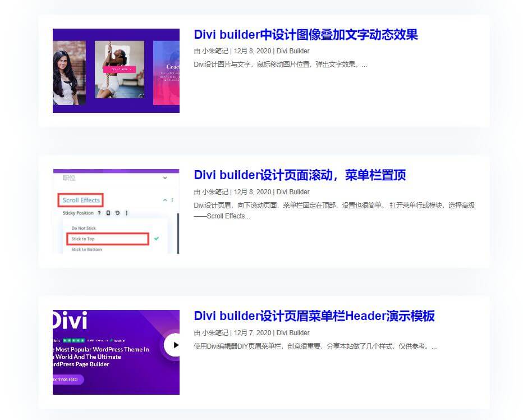Open the Header demo template article title
523x420 pixels.
point(314,316)
